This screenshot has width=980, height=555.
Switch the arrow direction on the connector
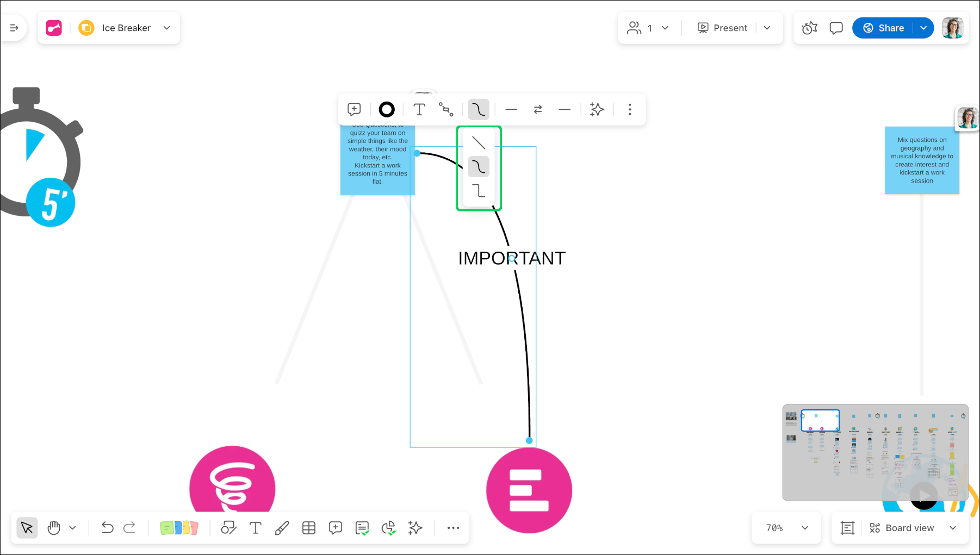pyautogui.click(x=538, y=109)
